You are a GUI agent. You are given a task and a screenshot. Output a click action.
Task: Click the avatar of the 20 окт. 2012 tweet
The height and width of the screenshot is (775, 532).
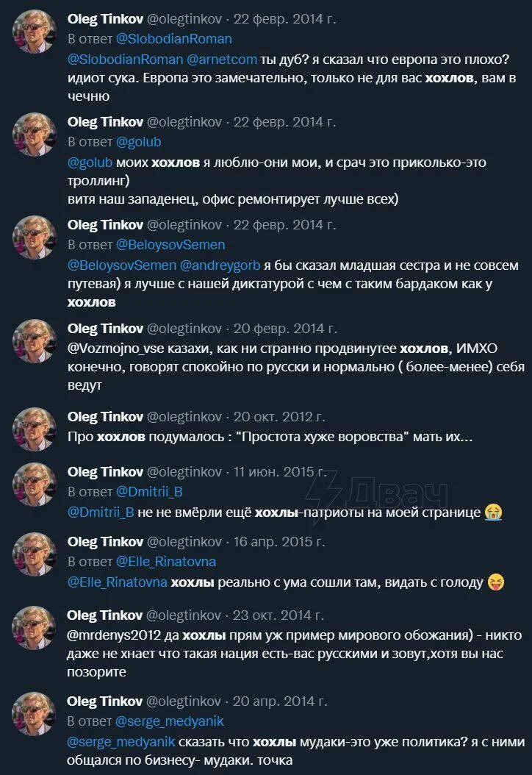[x=34, y=429]
